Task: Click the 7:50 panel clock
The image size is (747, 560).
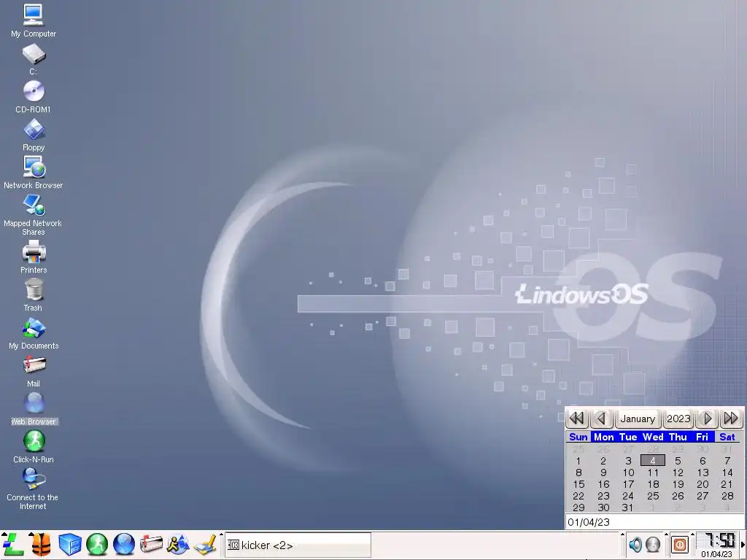Action: coord(719,540)
